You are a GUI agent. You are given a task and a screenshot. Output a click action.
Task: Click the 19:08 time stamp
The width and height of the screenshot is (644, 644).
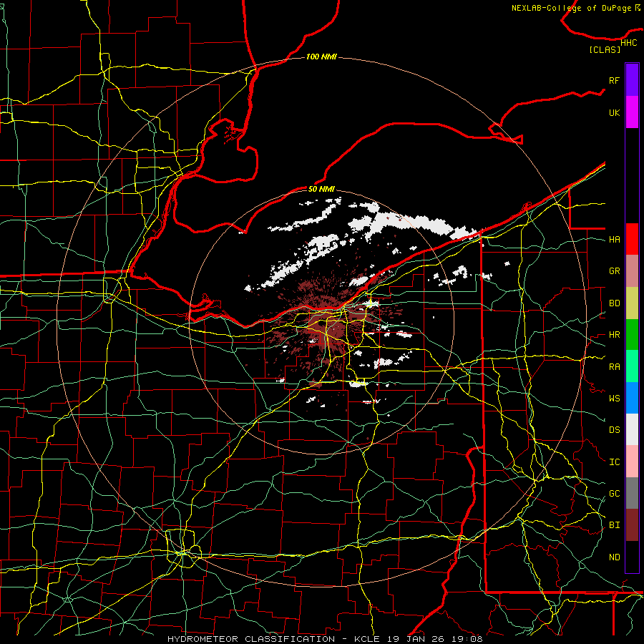pyautogui.click(x=468, y=639)
